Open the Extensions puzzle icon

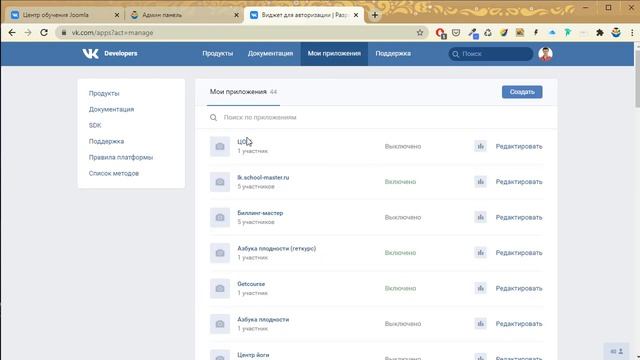coord(600,33)
